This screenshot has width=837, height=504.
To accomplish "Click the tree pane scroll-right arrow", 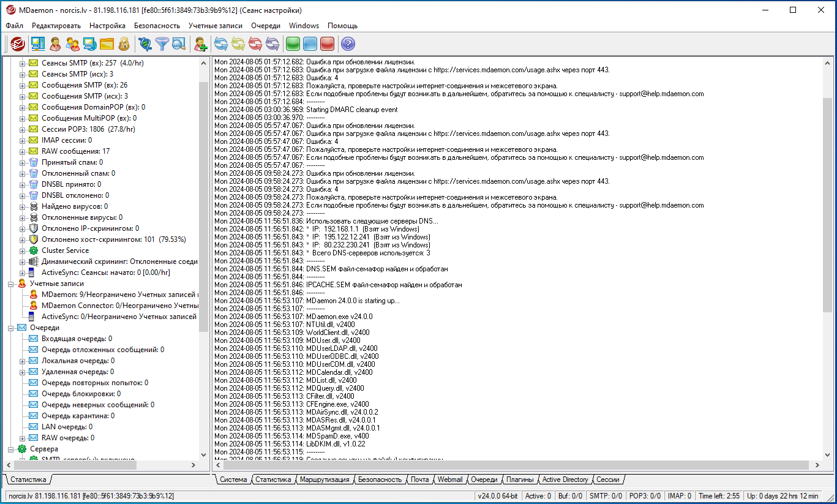I will point(193,465).
